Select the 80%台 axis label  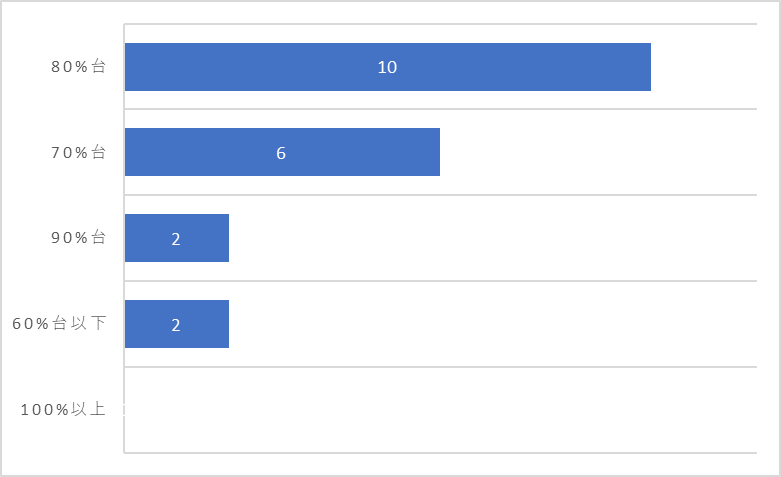(x=79, y=66)
